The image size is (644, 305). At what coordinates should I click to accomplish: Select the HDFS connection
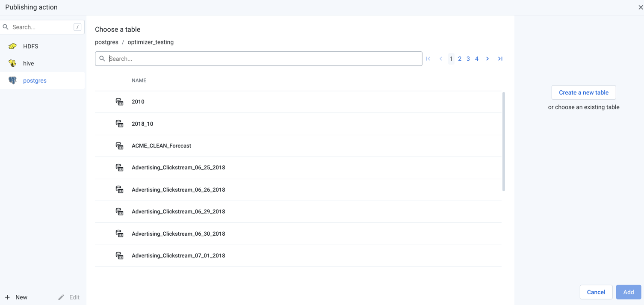pyautogui.click(x=31, y=46)
